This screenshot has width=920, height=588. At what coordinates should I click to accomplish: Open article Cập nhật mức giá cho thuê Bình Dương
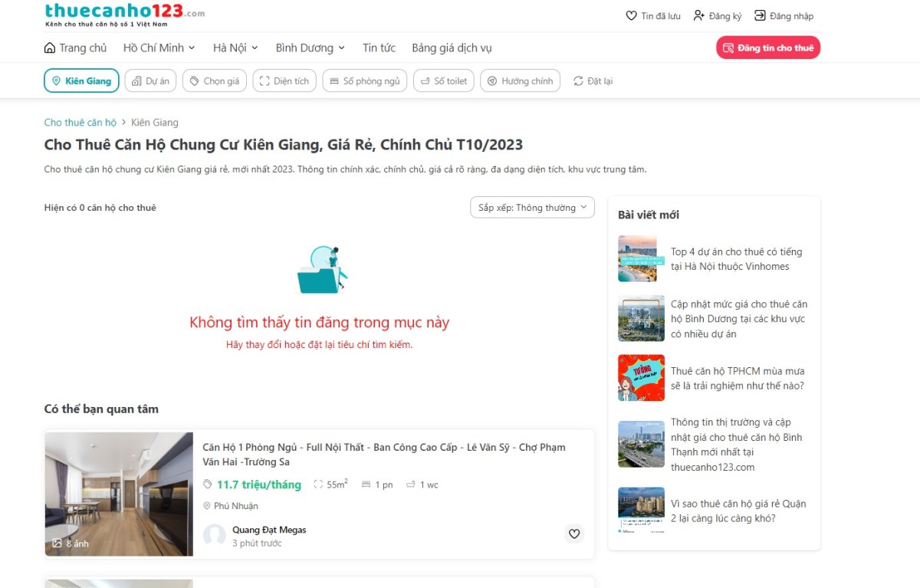click(x=739, y=319)
